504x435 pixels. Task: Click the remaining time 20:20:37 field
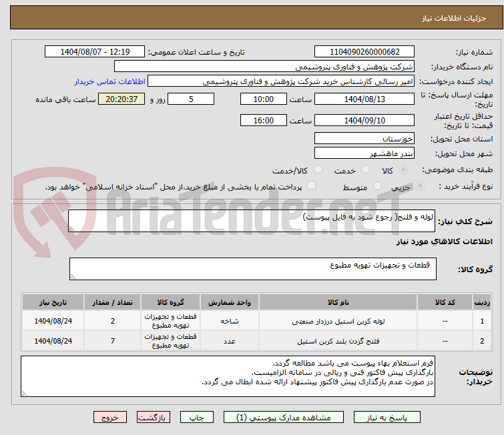121,99
